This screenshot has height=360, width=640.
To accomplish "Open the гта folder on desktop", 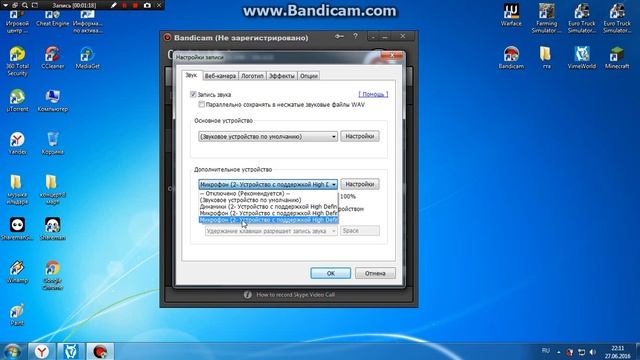I will (546, 58).
